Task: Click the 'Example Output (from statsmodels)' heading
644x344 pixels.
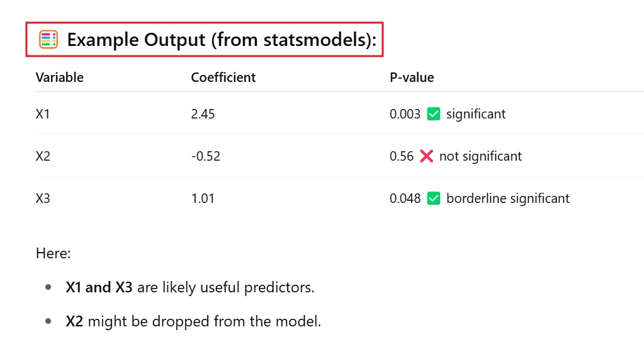Action: coord(222,40)
